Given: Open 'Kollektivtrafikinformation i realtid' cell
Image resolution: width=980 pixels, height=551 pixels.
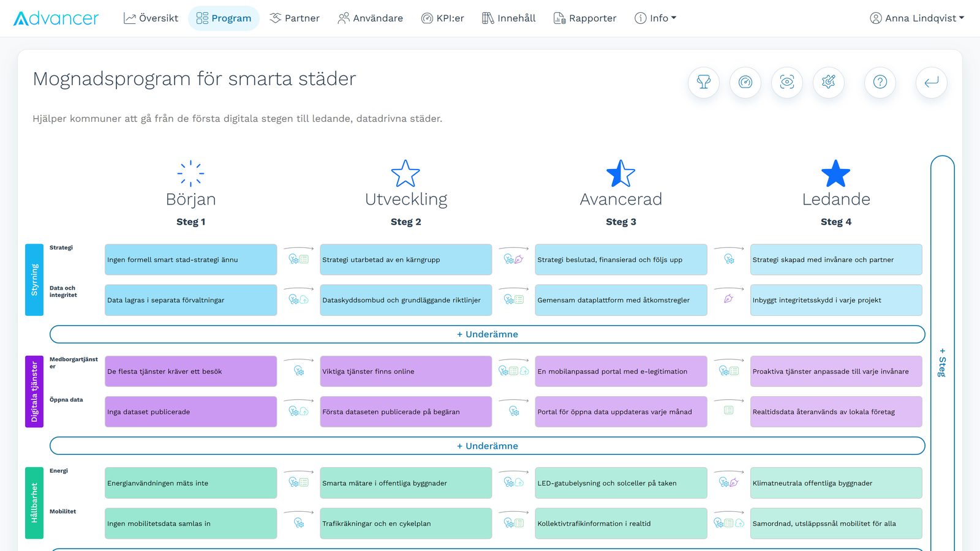Looking at the screenshot, I should click(x=621, y=523).
